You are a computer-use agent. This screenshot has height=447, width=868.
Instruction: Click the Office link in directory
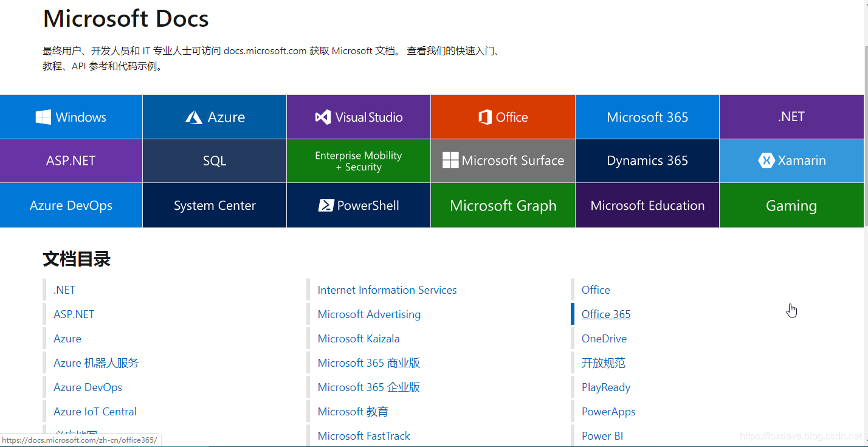[596, 290]
